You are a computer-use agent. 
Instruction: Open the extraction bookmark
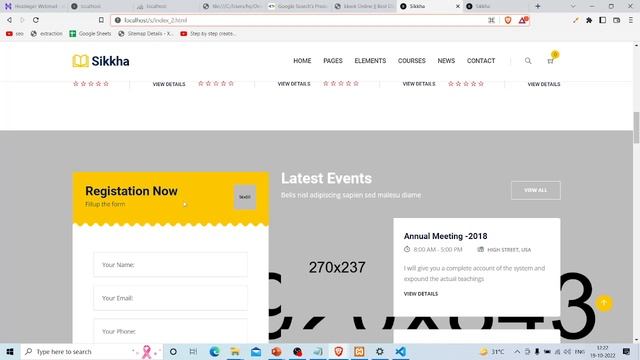(47, 33)
